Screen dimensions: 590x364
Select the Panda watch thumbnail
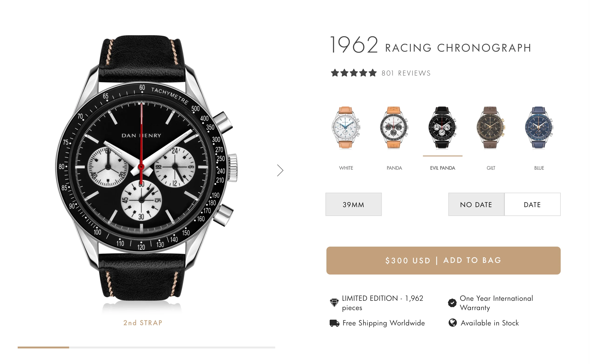(x=394, y=128)
